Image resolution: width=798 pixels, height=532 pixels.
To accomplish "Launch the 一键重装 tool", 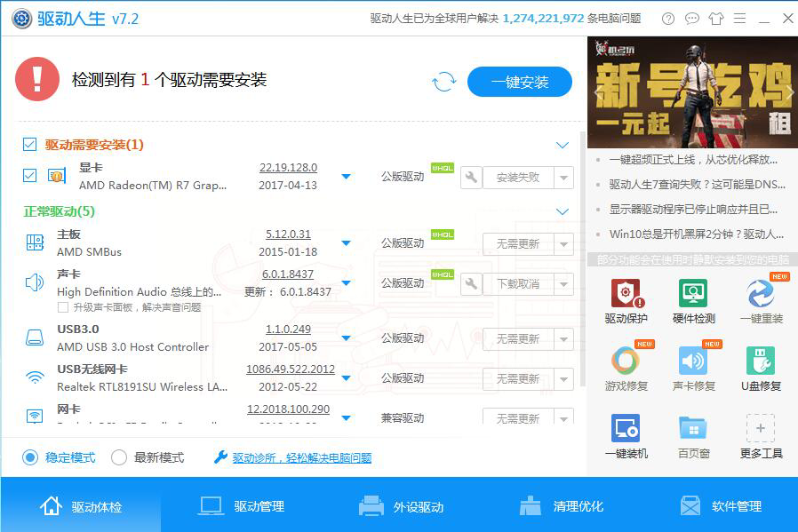I will (x=761, y=301).
